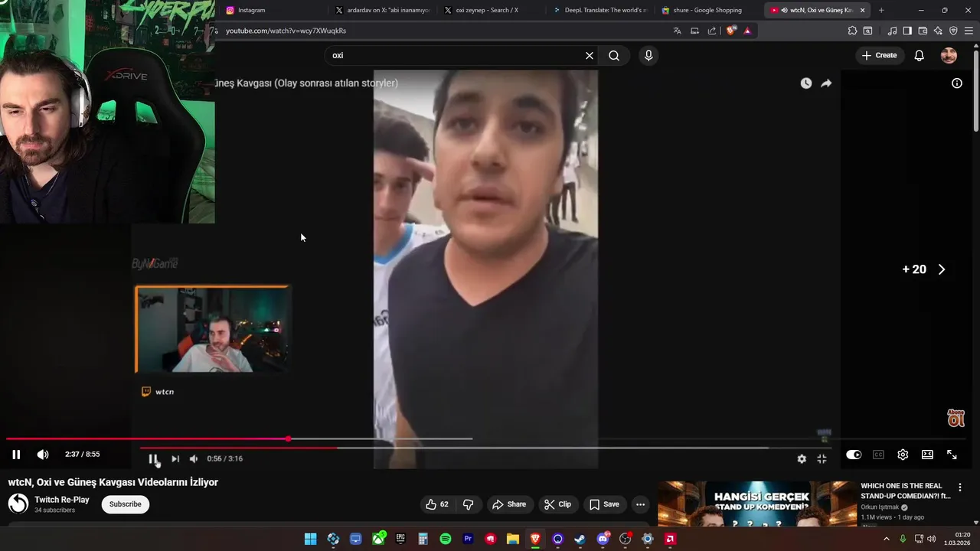
Task: Open Brave Rewards triangle icon
Action: coord(747,31)
